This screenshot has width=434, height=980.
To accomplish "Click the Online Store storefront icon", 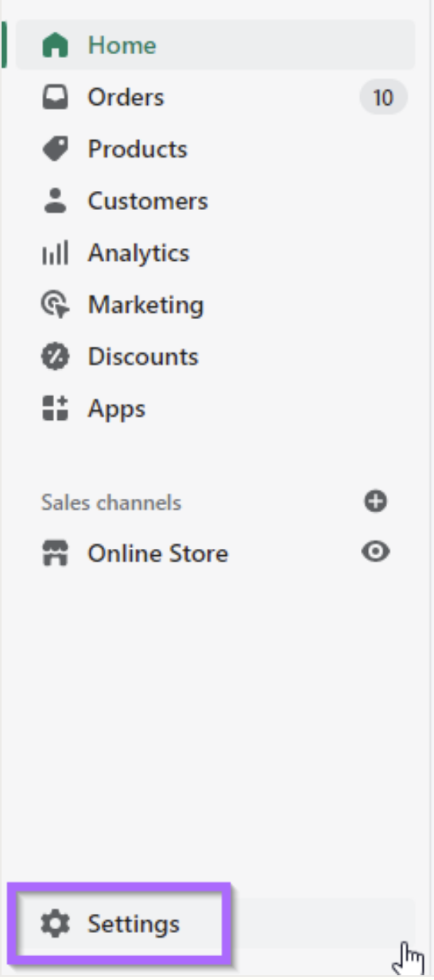I will [56, 554].
